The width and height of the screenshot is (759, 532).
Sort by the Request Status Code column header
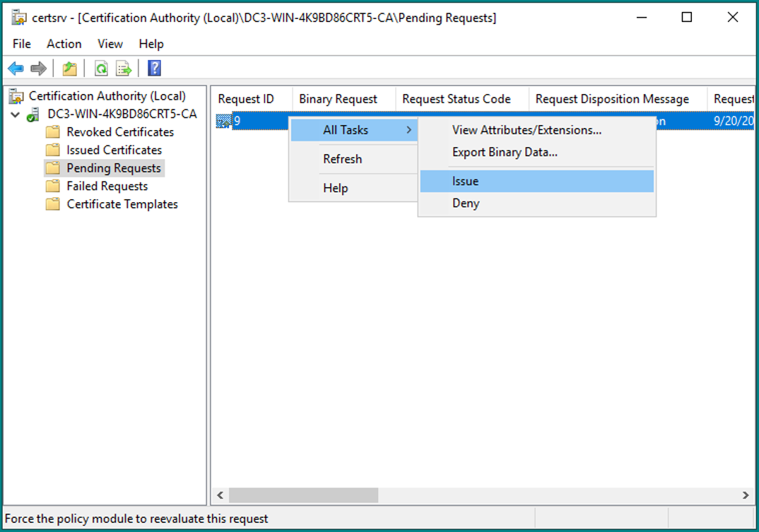(x=457, y=99)
